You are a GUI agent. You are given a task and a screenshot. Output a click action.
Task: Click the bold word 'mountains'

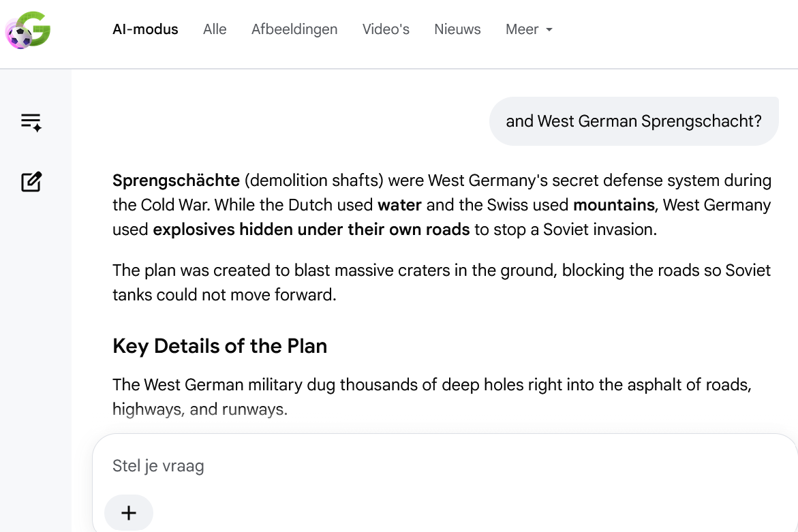pyautogui.click(x=614, y=205)
